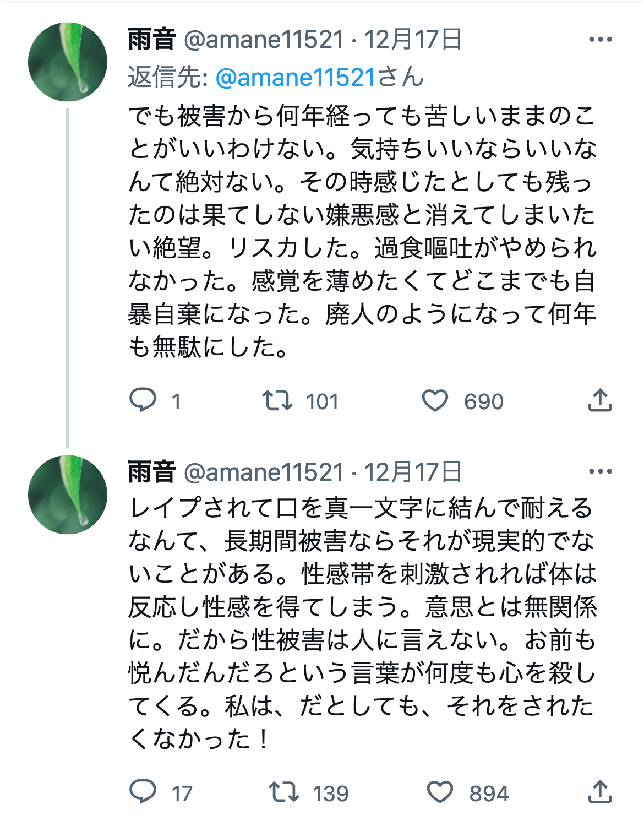Like the first tweet with 690 likes

click(435, 400)
